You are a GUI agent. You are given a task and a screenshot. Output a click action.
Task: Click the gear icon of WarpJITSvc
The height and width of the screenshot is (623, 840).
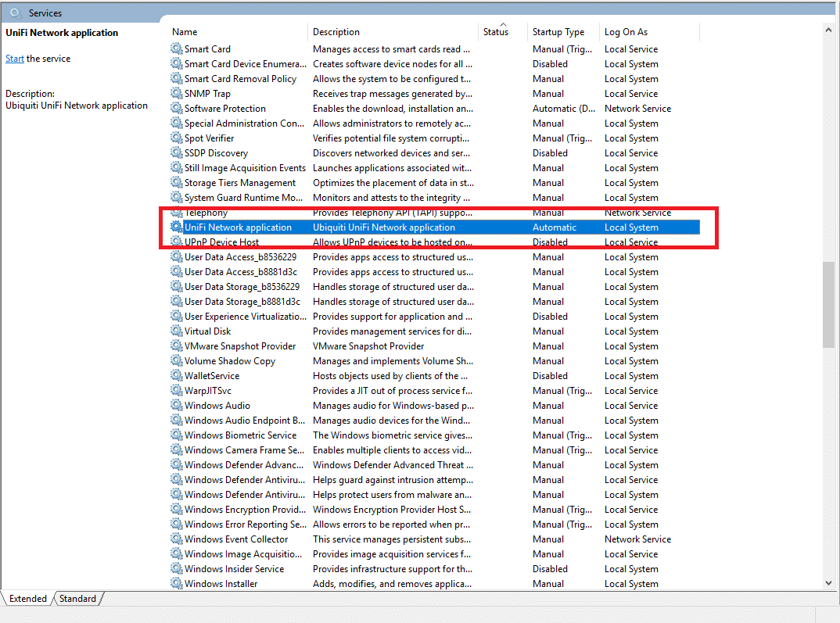pos(176,391)
